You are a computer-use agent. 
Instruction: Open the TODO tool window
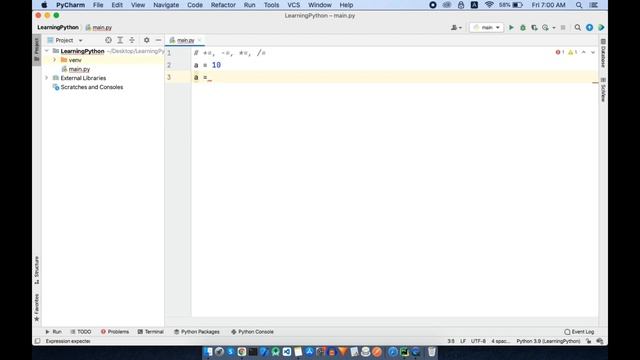click(x=81, y=331)
